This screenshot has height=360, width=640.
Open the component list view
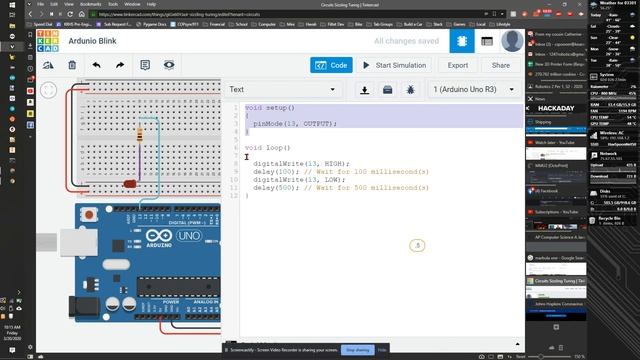pos(487,41)
